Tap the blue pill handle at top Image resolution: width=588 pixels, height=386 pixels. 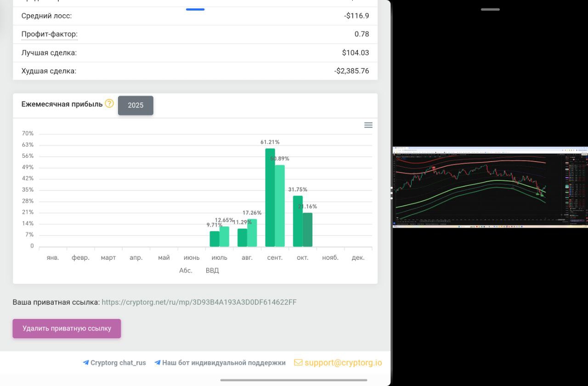point(195,9)
